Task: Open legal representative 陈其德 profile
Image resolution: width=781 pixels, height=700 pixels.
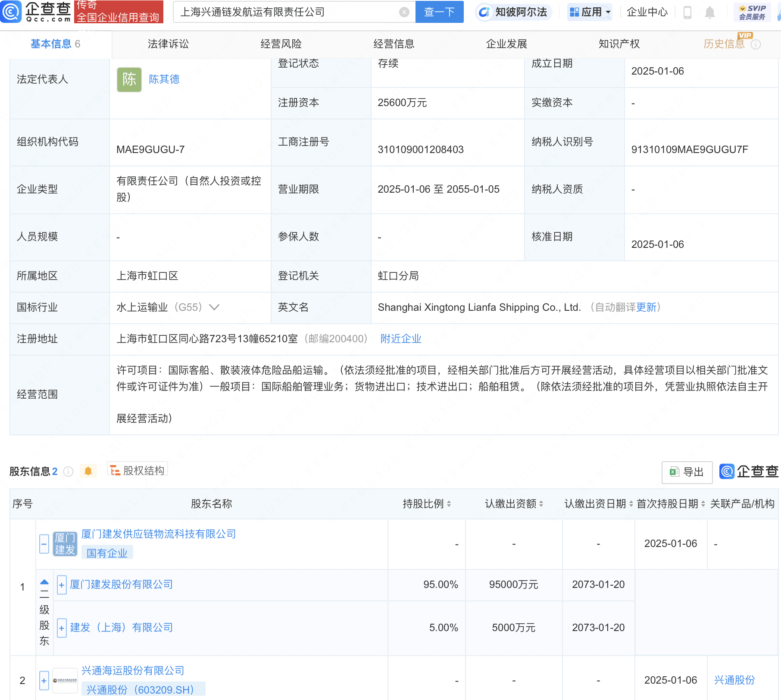Action: pos(164,79)
